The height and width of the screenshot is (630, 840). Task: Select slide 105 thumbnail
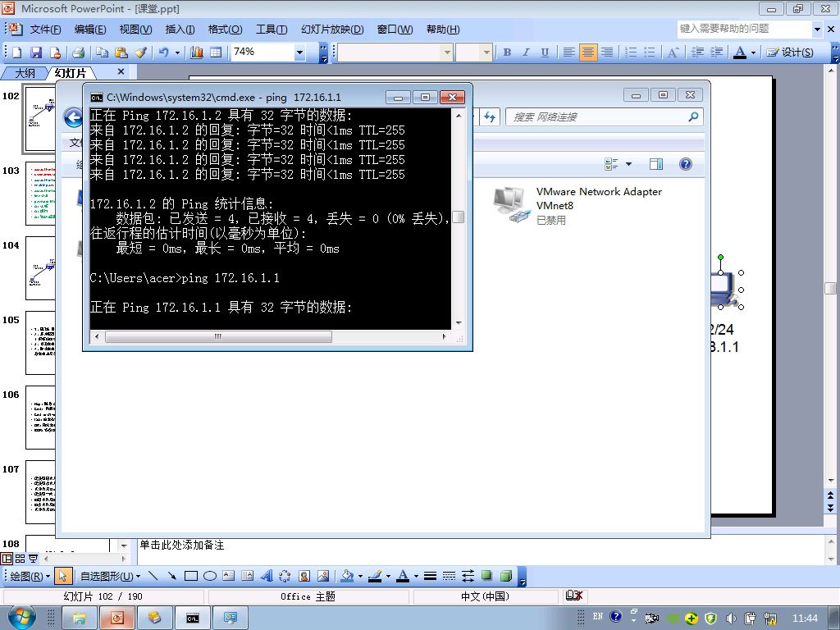(x=40, y=343)
